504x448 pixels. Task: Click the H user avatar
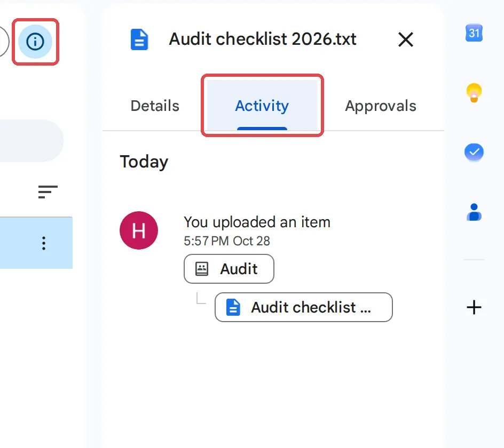pos(139,230)
